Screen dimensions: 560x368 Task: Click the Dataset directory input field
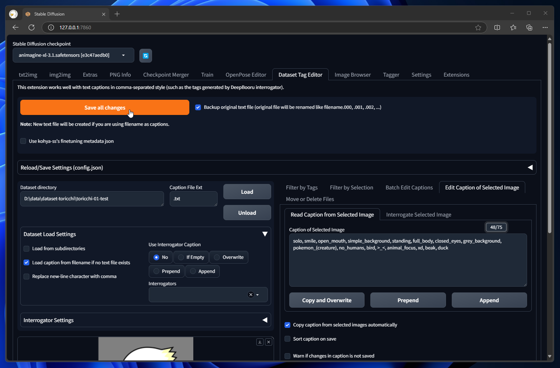click(92, 199)
